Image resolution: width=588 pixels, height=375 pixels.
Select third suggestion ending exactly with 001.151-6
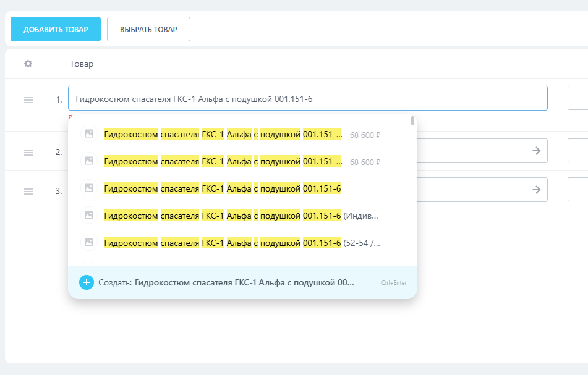click(223, 188)
